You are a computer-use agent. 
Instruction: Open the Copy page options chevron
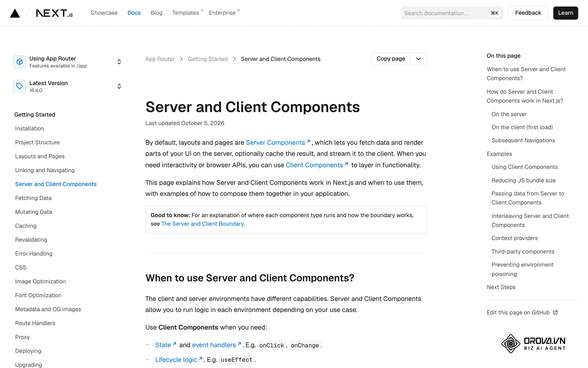pos(418,59)
